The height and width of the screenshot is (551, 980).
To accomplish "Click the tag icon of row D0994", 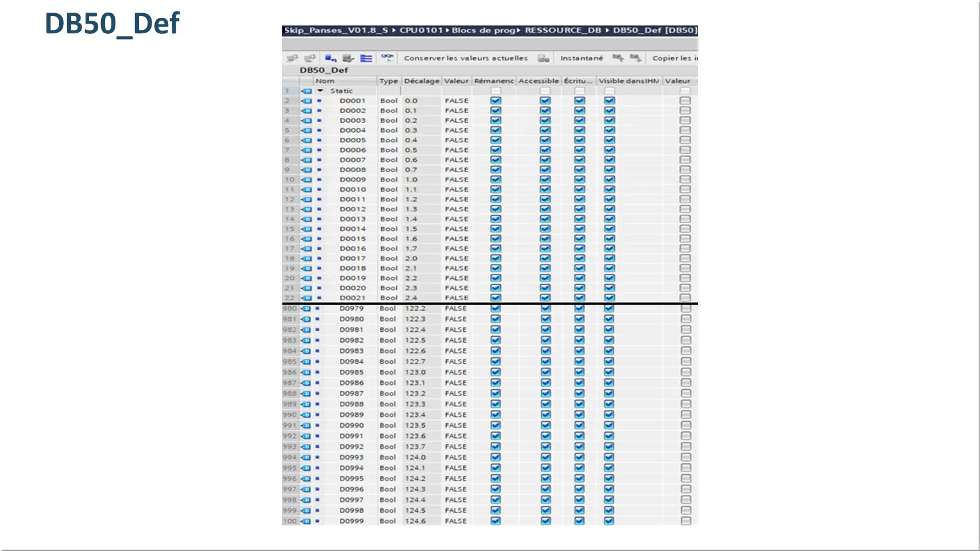I will (x=305, y=468).
